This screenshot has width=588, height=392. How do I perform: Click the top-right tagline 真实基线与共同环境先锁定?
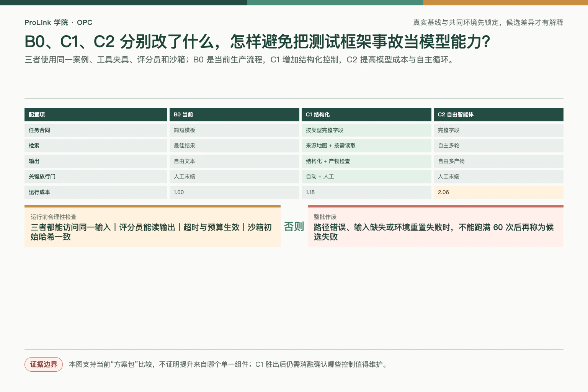click(488, 23)
